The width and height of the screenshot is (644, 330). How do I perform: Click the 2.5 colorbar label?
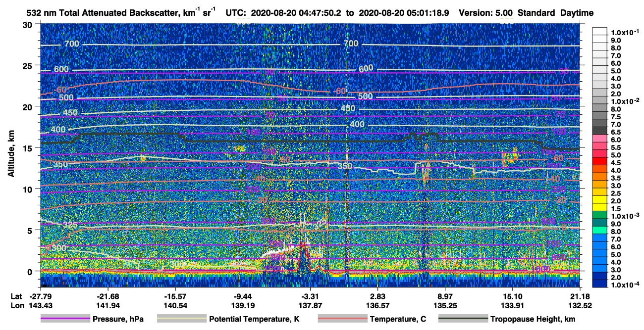point(616,194)
